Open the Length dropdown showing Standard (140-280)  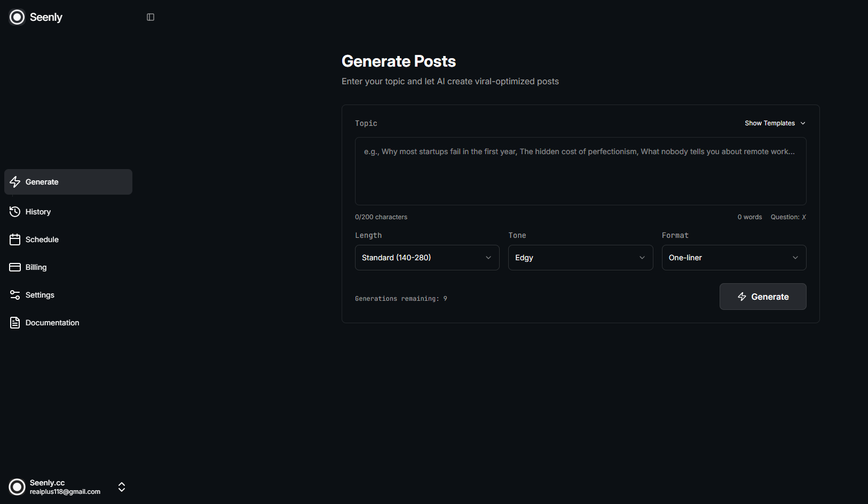427,258
